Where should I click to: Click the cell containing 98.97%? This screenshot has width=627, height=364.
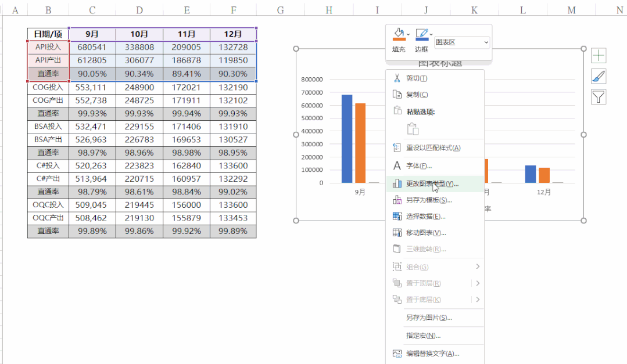(x=92, y=153)
